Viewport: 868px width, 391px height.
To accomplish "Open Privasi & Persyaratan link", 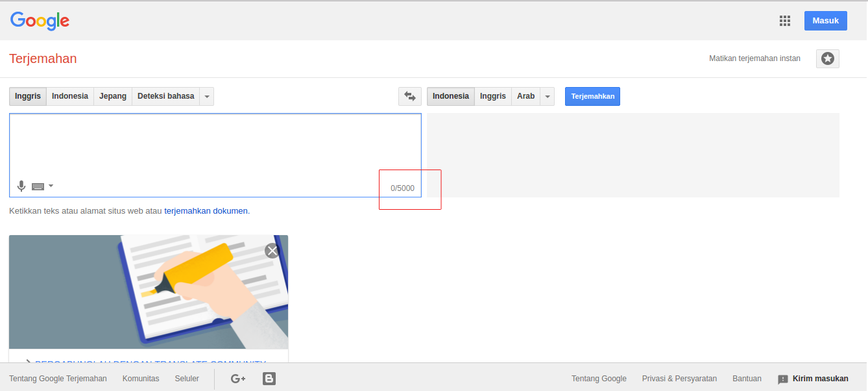I will click(679, 379).
